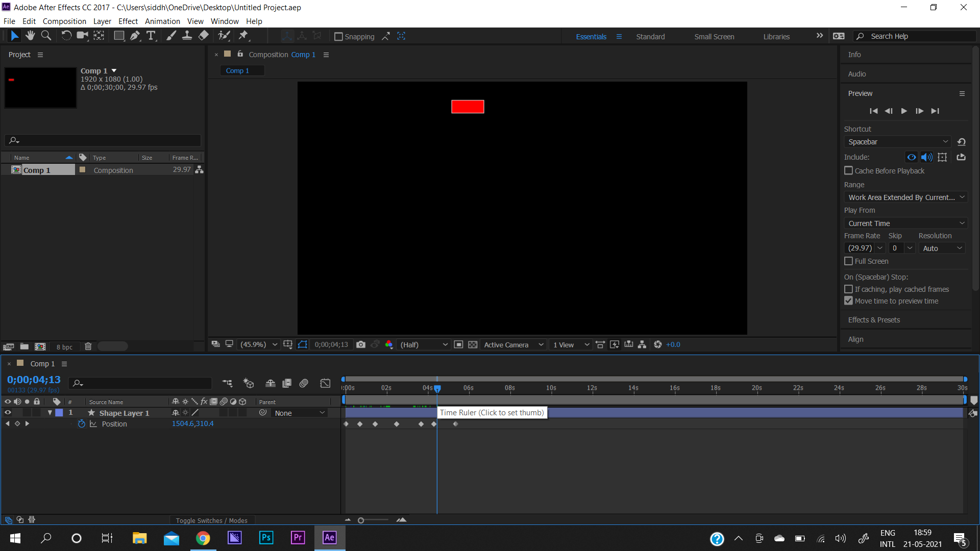This screenshot has height=551, width=980.
Task: Open the Graph Editor in the timeline
Action: click(325, 383)
